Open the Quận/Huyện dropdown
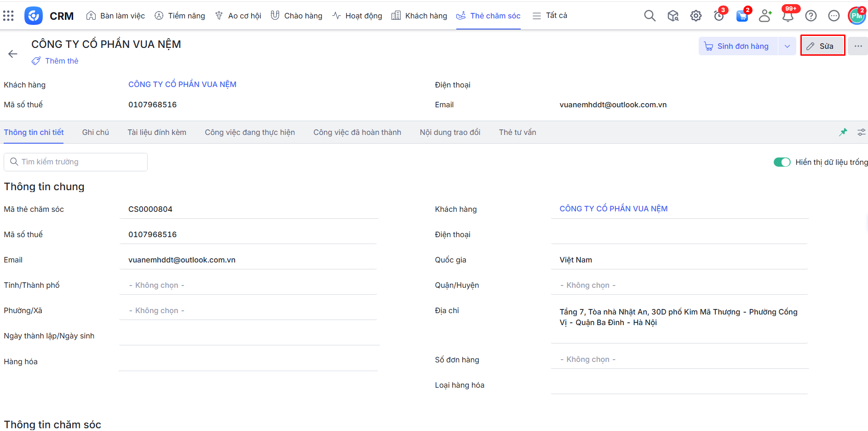 tap(679, 285)
